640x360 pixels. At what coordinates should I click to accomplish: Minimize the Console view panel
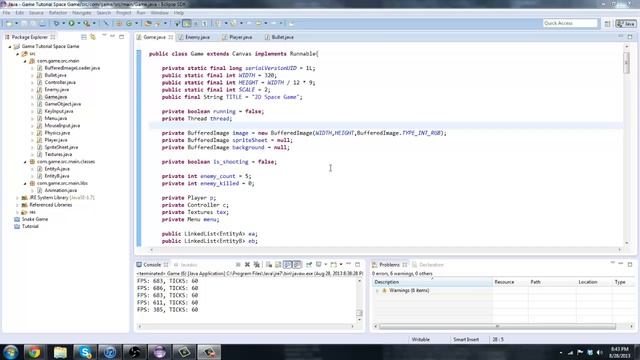(x=349, y=264)
